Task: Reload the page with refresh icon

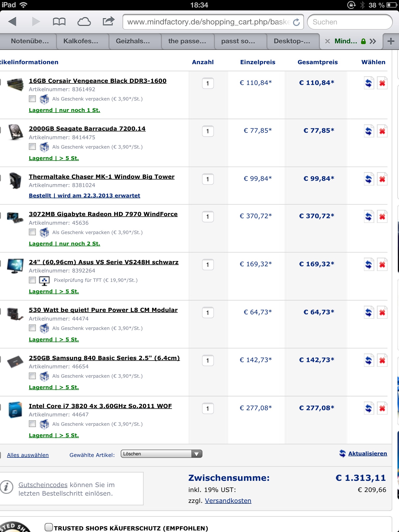Action: (296, 22)
